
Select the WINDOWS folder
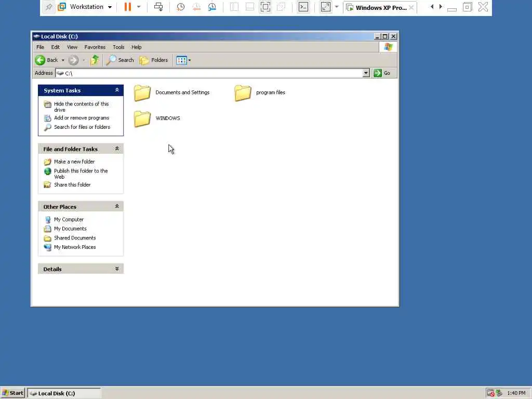tap(157, 118)
